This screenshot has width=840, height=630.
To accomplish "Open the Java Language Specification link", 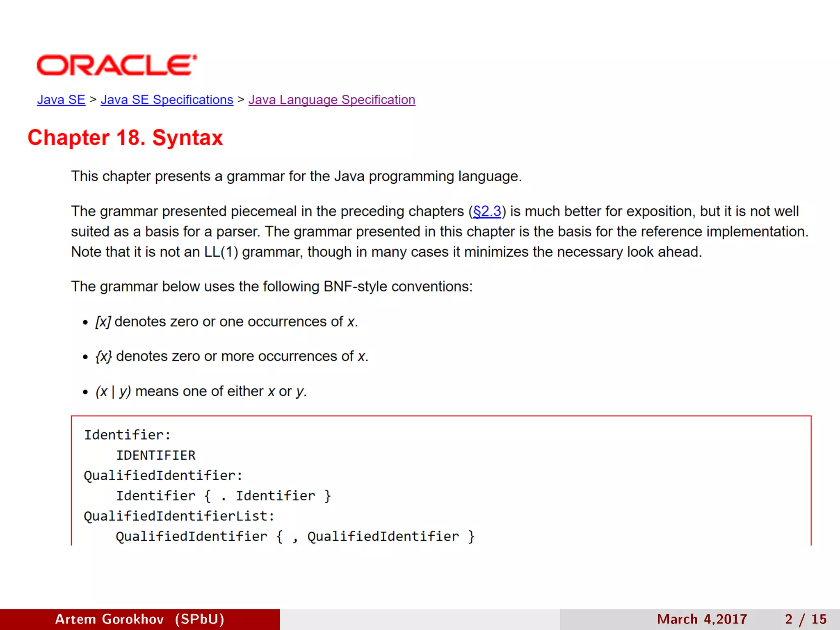I will pos(331,100).
